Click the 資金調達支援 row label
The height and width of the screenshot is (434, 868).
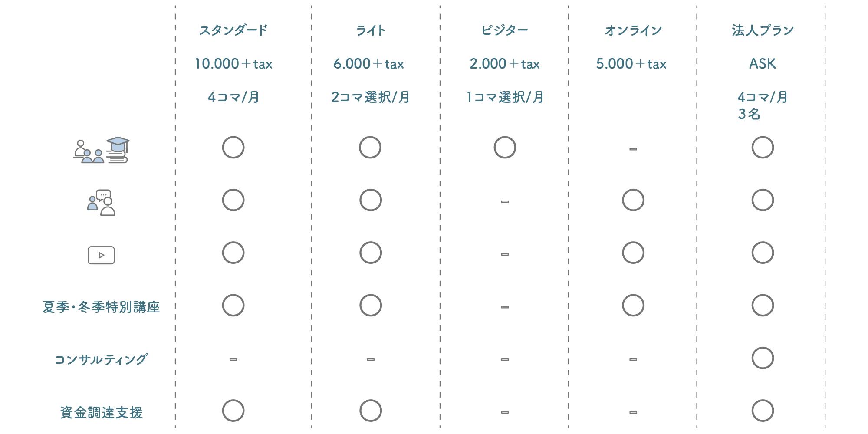point(101,412)
